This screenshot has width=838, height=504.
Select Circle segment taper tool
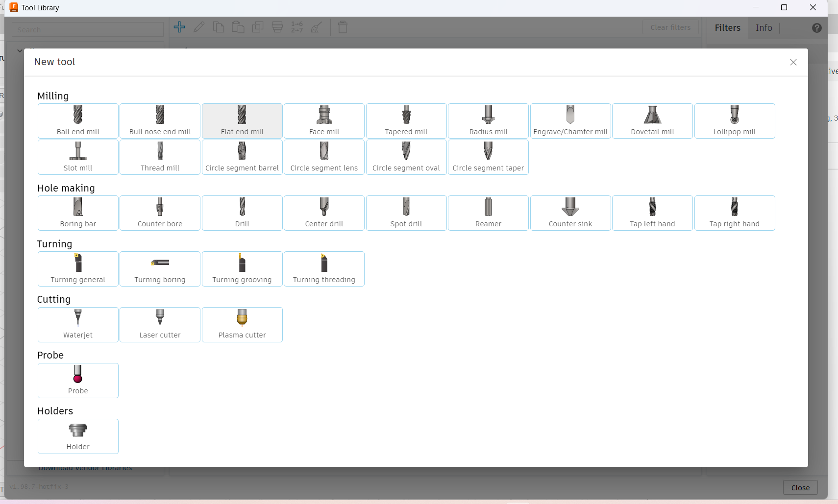[x=488, y=157]
